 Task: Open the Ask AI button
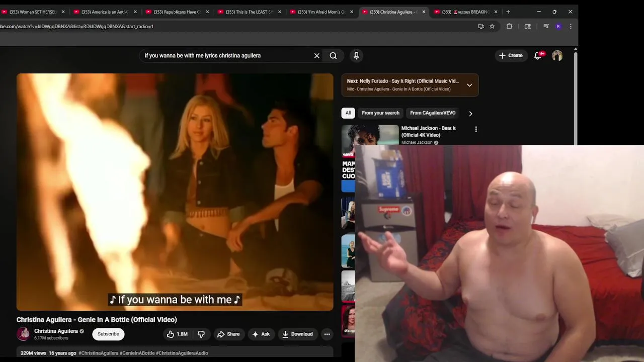pos(261,334)
